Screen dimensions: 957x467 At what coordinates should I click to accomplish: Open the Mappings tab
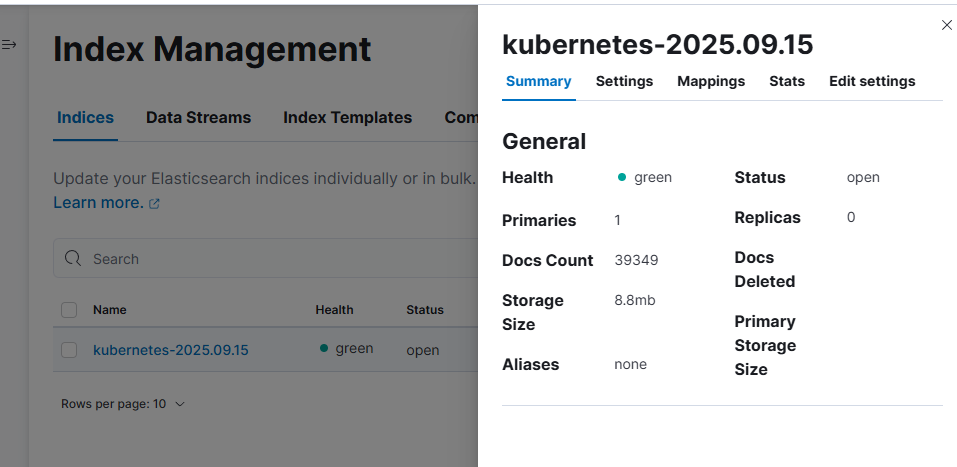click(710, 81)
